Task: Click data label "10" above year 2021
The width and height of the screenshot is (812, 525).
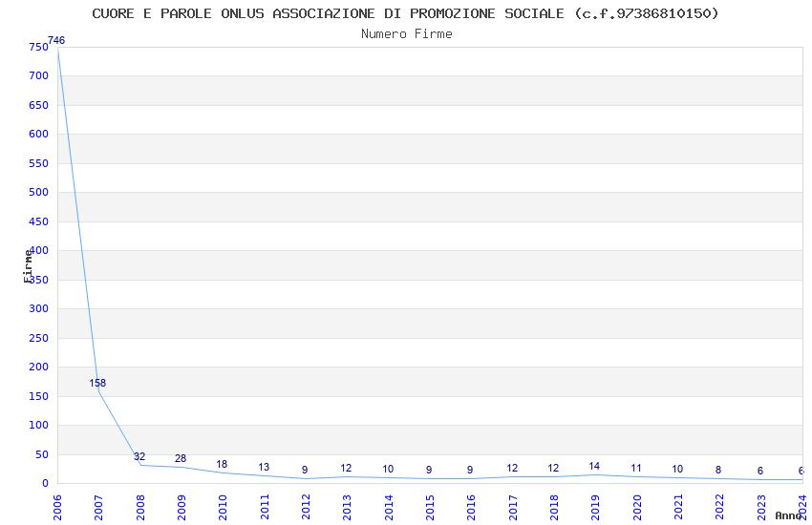Action: [677, 469]
